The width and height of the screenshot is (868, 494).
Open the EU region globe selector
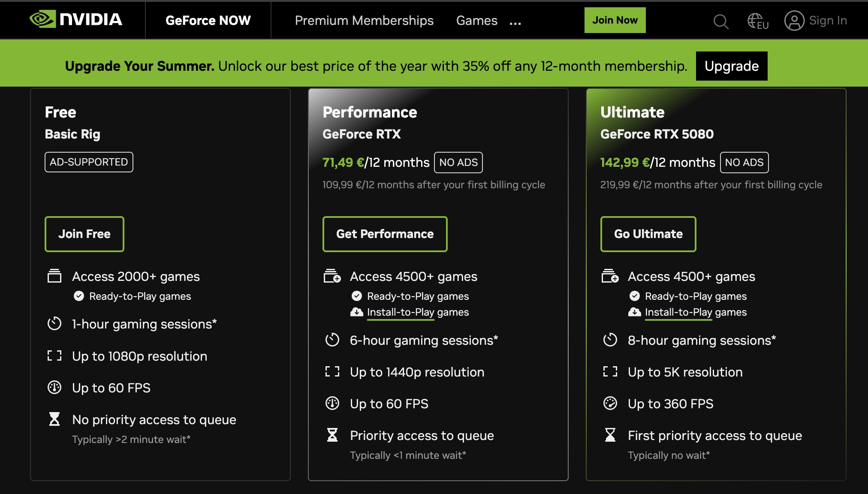(758, 21)
